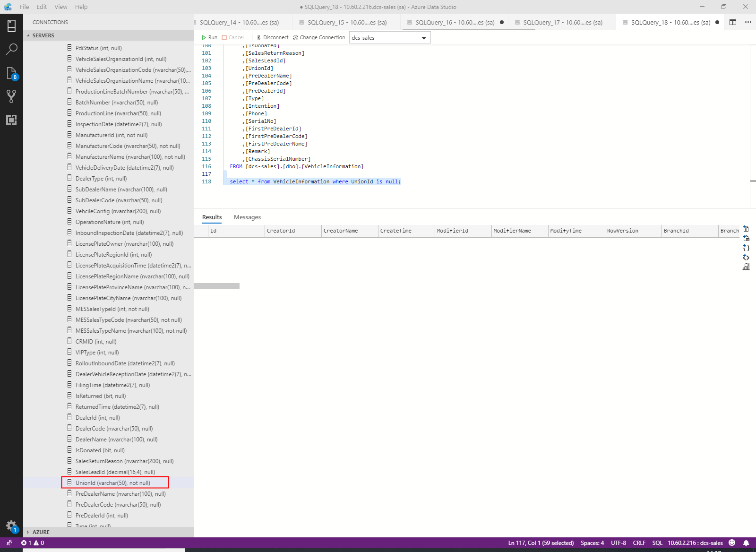Image resolution: width=756 pixels, height=552 pixels.
Task: Click the column icon beside VIPType
Action: (69, 352)
